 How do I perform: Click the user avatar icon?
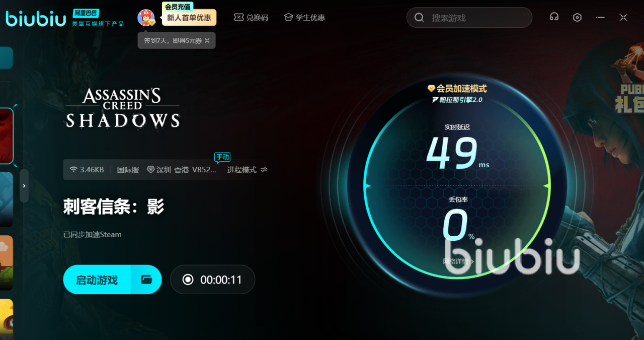click(x=146, y=18)
